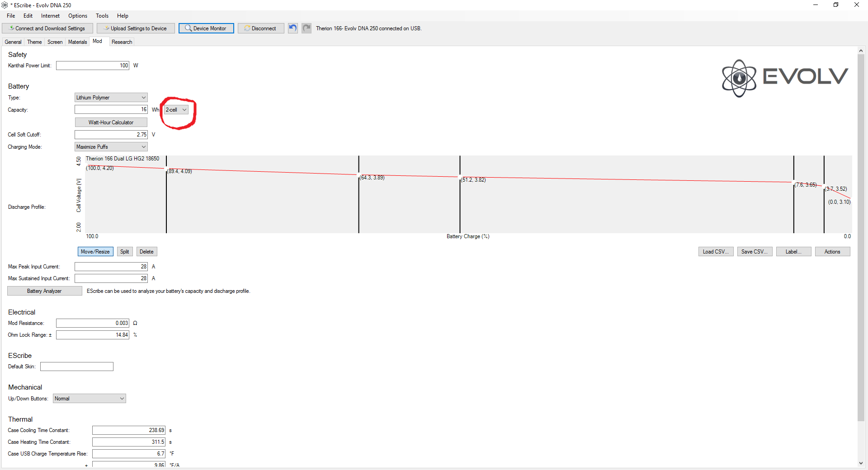The height and width of the screenshot is (470, 868).
Task: Expand the Charging Mode dropdown
Action: click(111, 147)
